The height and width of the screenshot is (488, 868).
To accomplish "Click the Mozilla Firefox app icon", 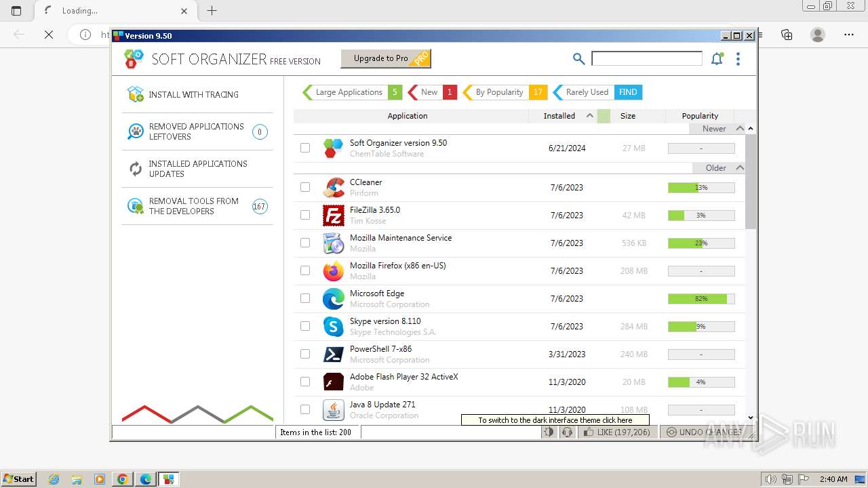I will coord(333,270).
